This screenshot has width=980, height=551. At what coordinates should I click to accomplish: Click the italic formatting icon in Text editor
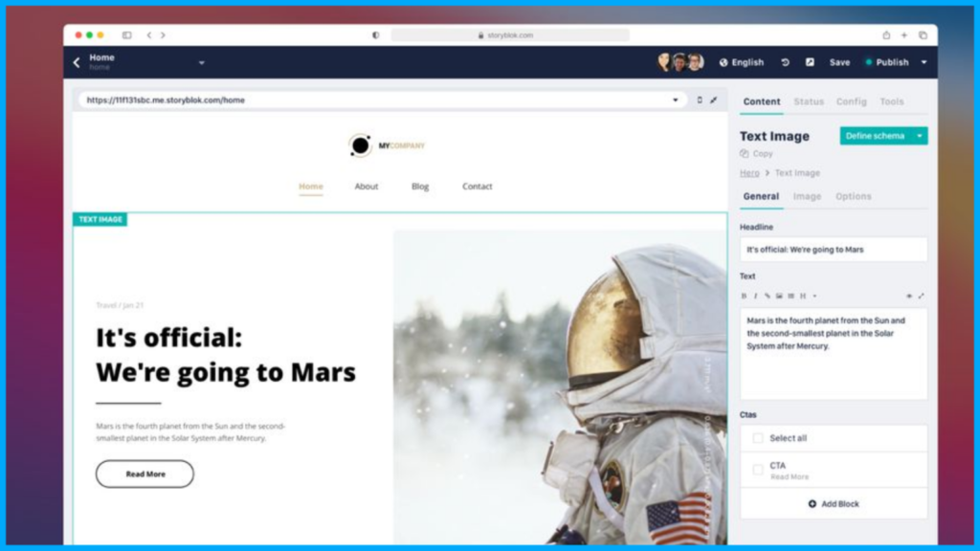tap(755, 296)
